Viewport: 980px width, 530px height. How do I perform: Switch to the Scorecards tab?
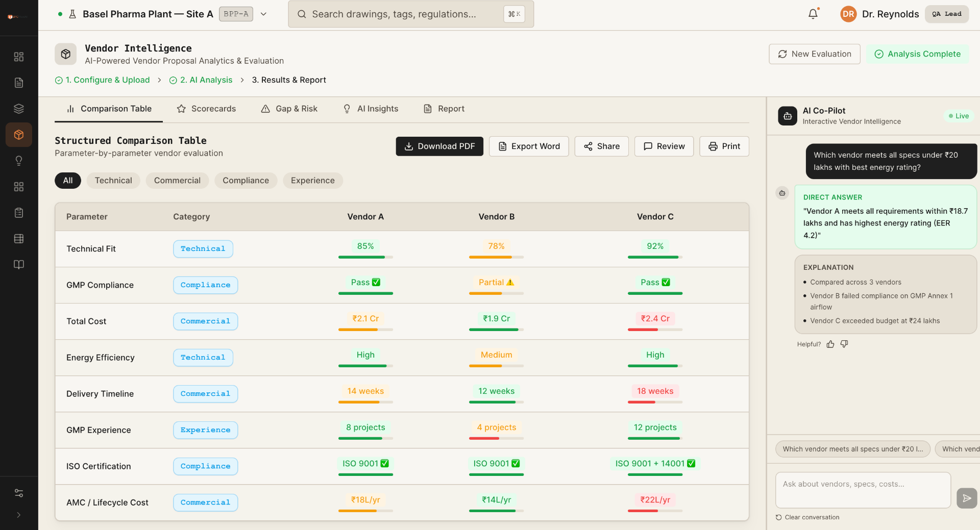[x=206, y=109]
